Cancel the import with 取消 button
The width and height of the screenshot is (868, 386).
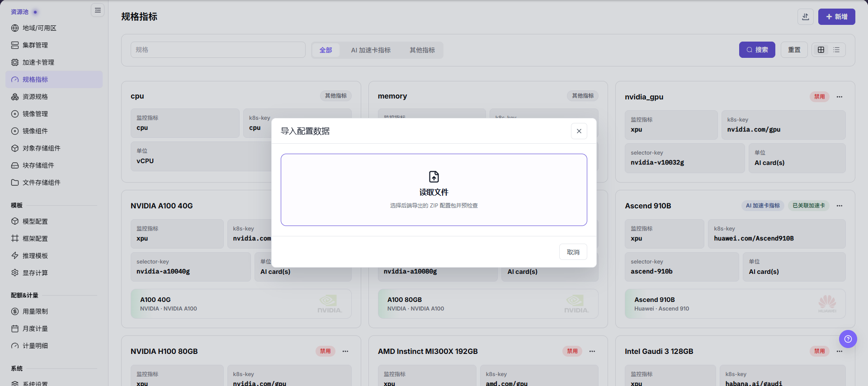[x=573, y=252]
